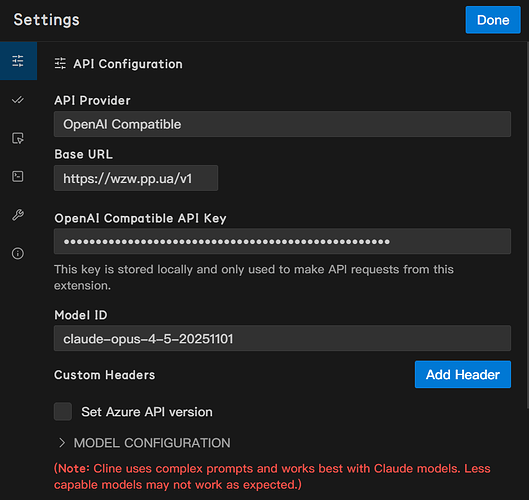Click the sliders icon beside API Configuration heading
This screenshot has width=529, height=500.
click(60, 63)
